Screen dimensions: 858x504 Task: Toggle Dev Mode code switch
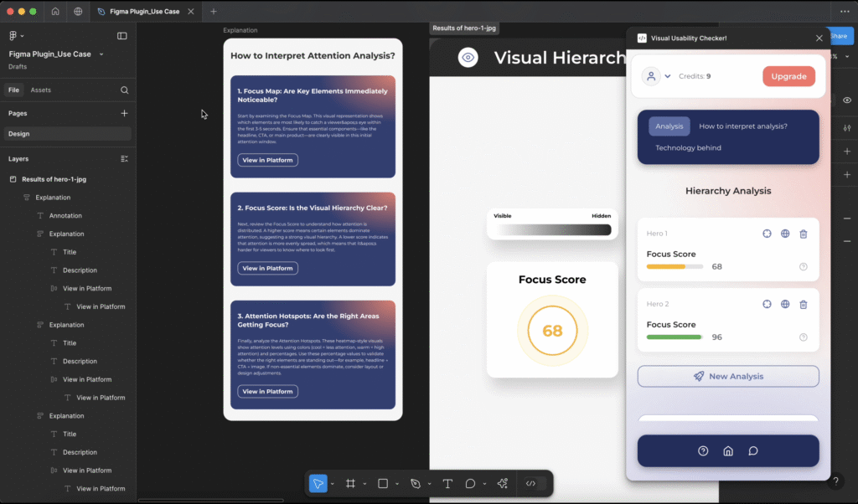coord(535,484)
